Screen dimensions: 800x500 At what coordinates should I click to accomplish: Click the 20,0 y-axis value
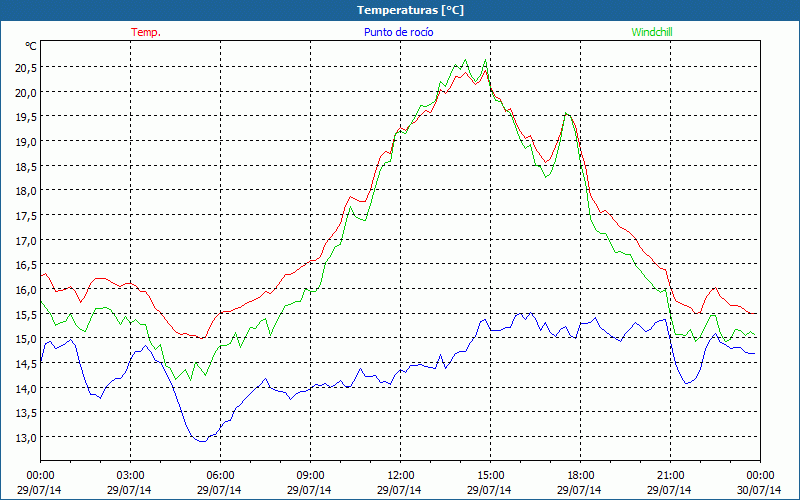click(25, 92)
